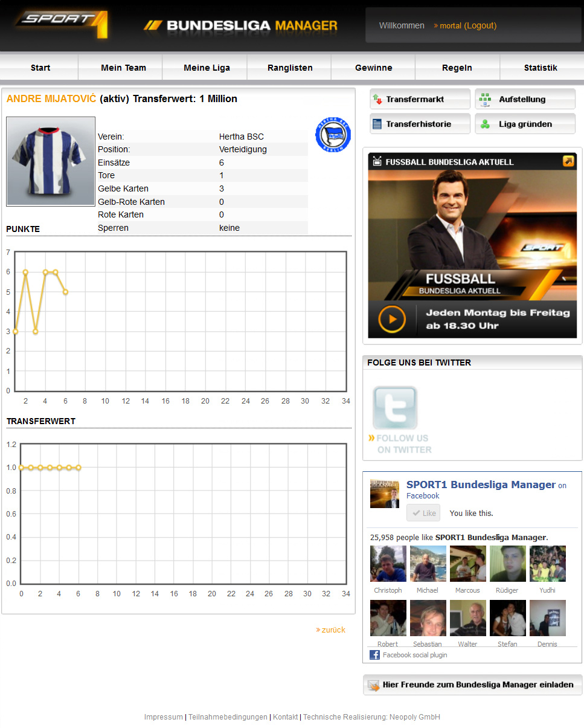Click the Facebook link under page title
Viewport: 584px width, 728px height.
pos(423,496)
